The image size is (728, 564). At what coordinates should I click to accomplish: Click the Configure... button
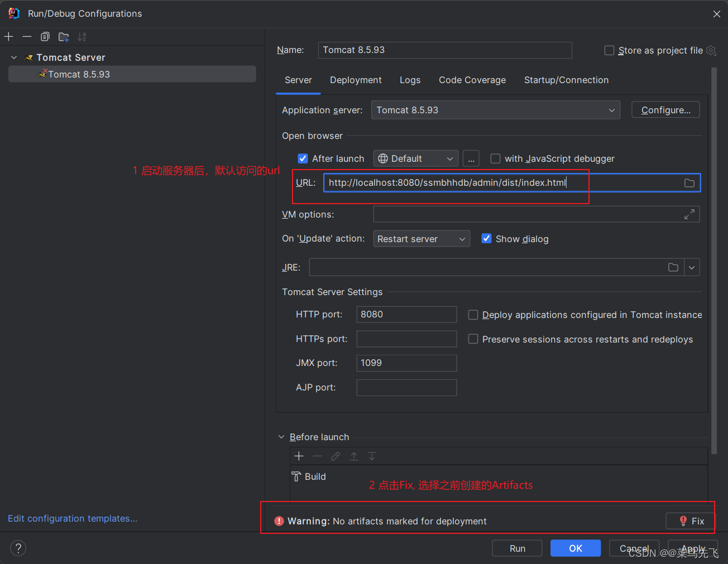[x=665, y=110]
